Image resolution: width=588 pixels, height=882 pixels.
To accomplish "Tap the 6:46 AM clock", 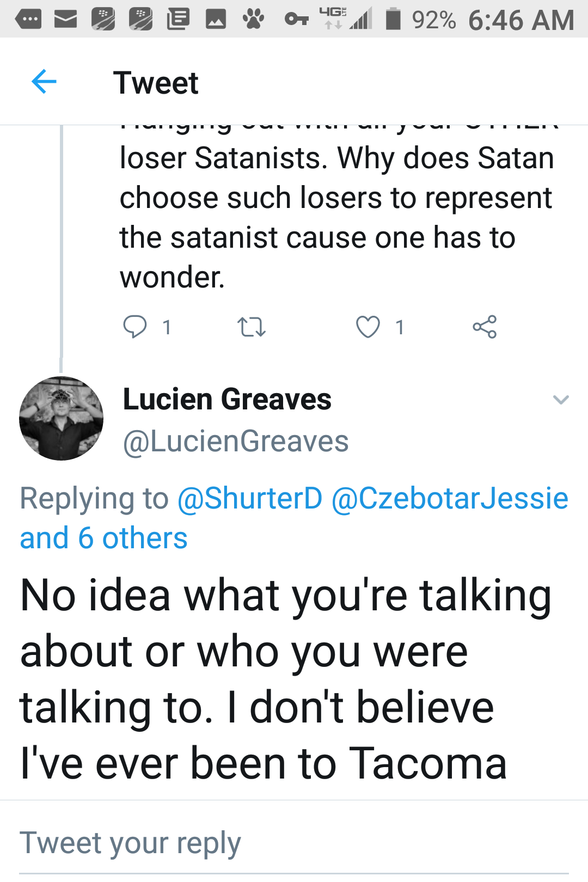I will 521,20.
